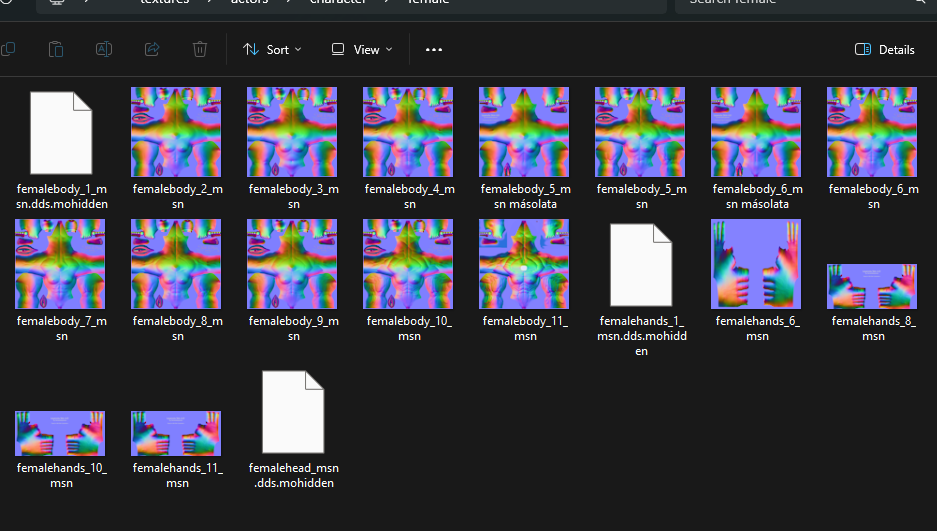Select femalebody_6_msn másolata thumbnail
937x531 pixels.
[x=755, y=132]
